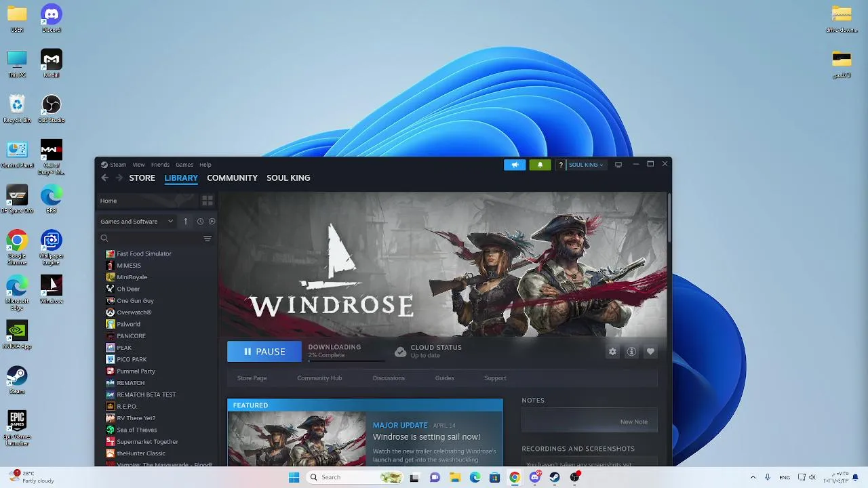
Task: Open Windrose game settings gear icon
Action: coord(612,352)
